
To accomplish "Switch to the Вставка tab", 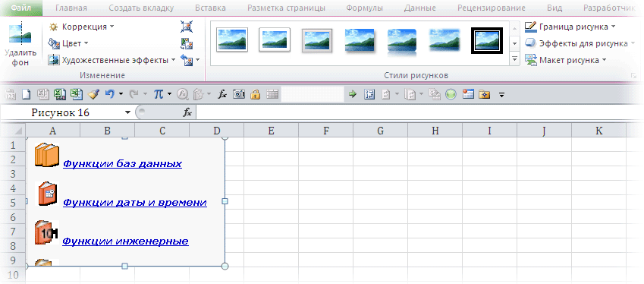I will [x=210, y=8].
